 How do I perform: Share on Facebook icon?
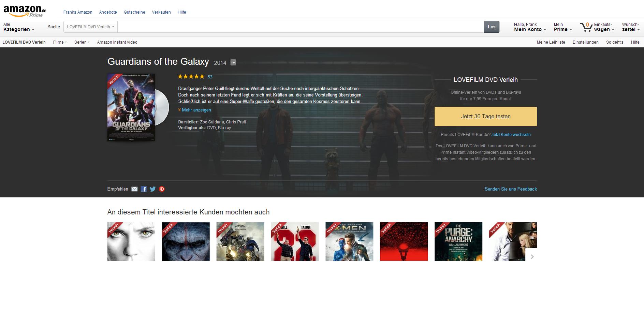(144, 189)
